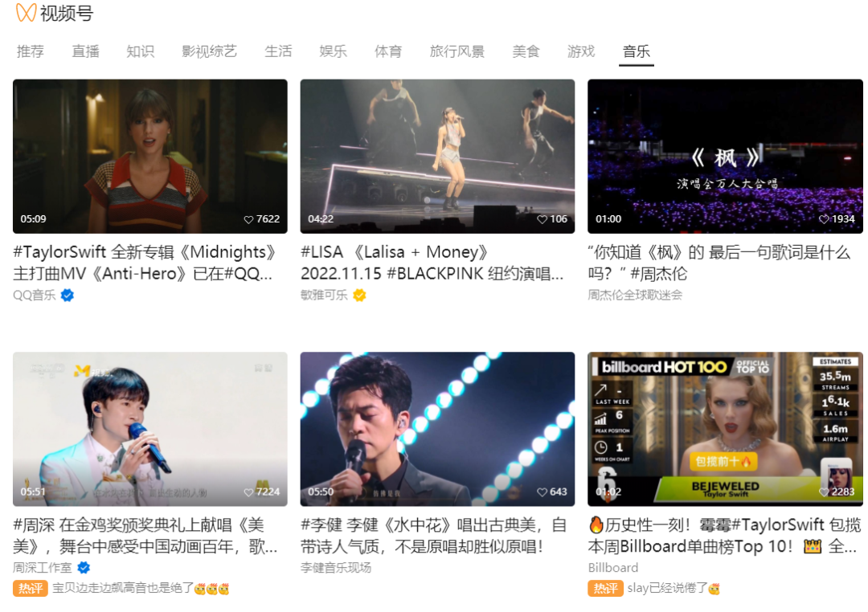Click the 04:22 duration label

[x=321, y=219]
